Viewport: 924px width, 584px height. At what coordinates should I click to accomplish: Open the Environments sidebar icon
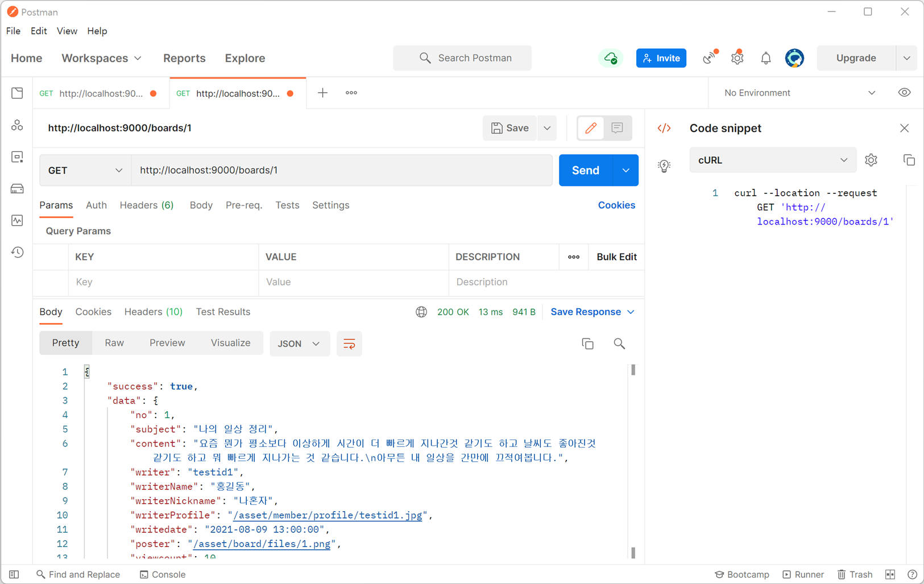pos(17,157)
